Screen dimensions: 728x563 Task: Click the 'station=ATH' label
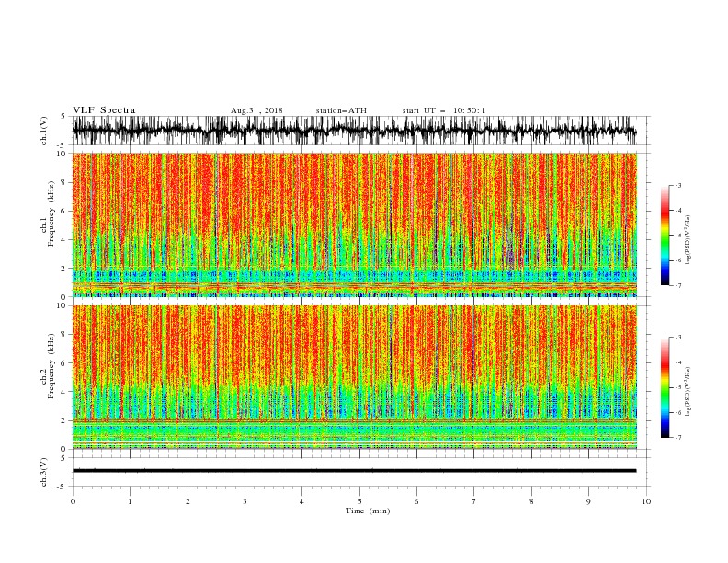point(341,110)
